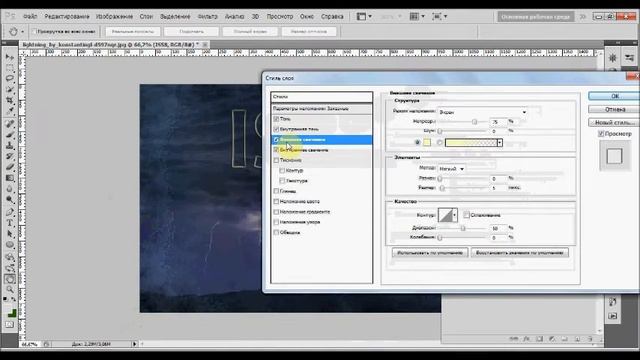
Task: Open the screen mode dropdown in menu bar
Action: (440, 16)
